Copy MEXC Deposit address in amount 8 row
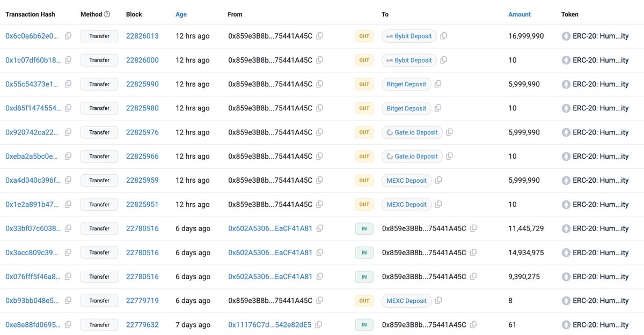The image size is (644, 335). [438, 301]
